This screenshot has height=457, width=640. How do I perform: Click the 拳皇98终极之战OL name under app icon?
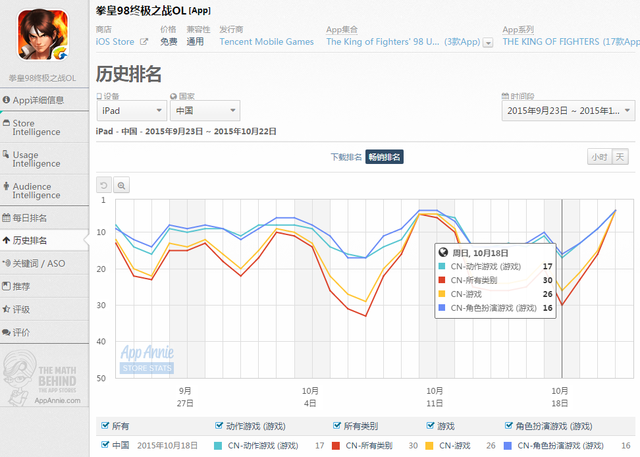coord(42,78)
